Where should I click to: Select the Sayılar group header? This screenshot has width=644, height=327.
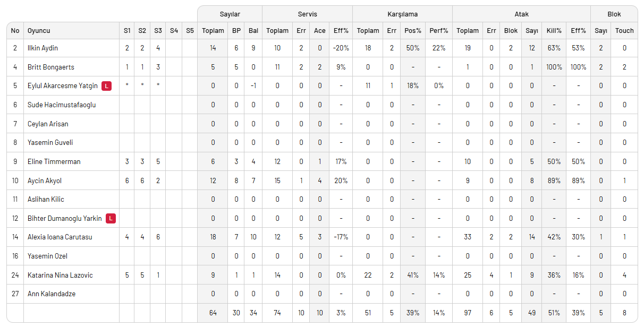tap(230, 14)
